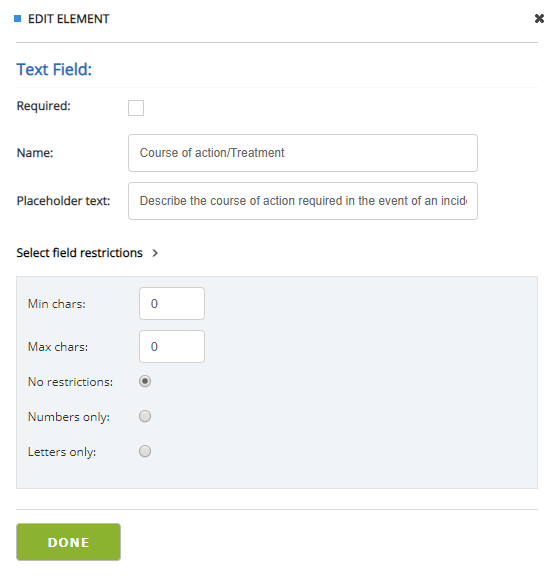Viewport: 551px width, 577px height.
Task: Click the blue square icon beside Edit Element
Action: click(x=17, y=18)
